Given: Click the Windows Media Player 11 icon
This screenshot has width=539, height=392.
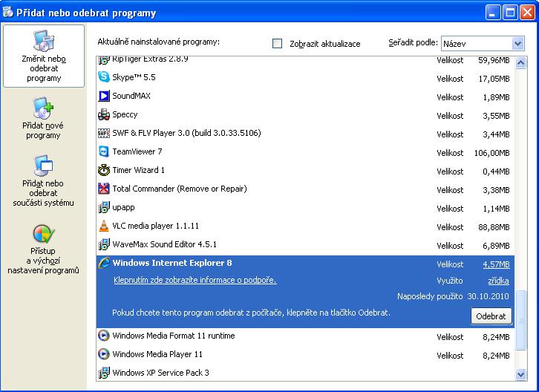Looking at the screenshot, I should [103, 354].
